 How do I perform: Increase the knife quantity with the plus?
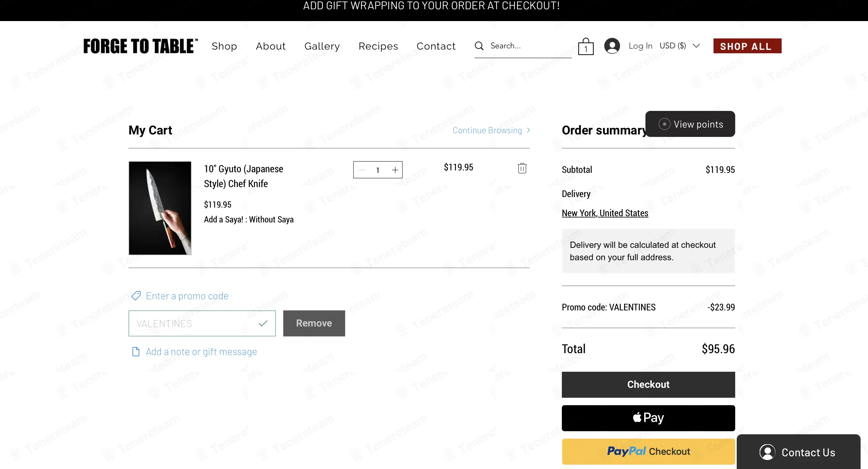(x=395, y=170)
